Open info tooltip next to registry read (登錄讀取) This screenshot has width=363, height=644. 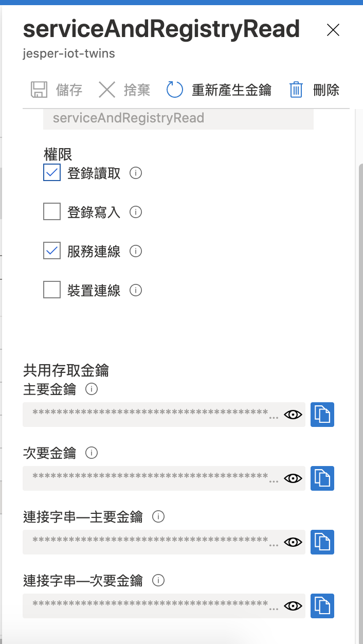(136, 173)
